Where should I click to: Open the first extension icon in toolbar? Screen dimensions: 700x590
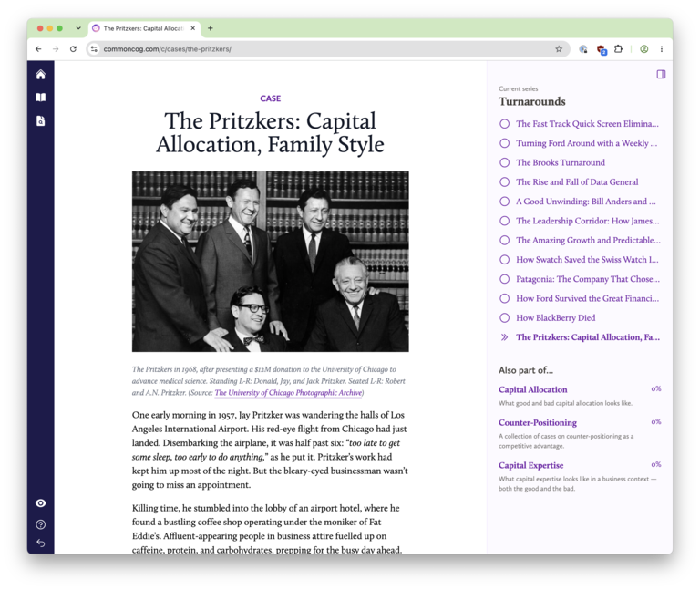[x=583, y=49]
